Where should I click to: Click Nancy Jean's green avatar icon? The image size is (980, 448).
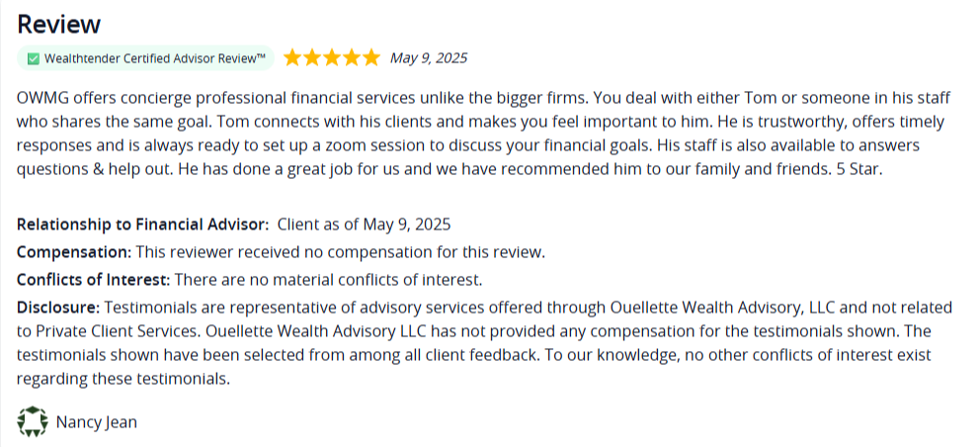(33, 422)
